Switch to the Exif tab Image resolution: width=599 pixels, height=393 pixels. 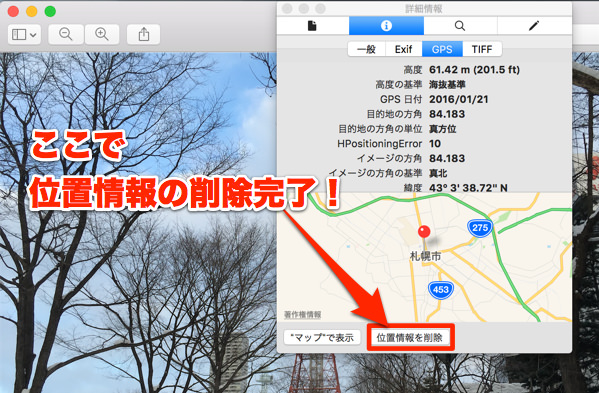(403, 49)
